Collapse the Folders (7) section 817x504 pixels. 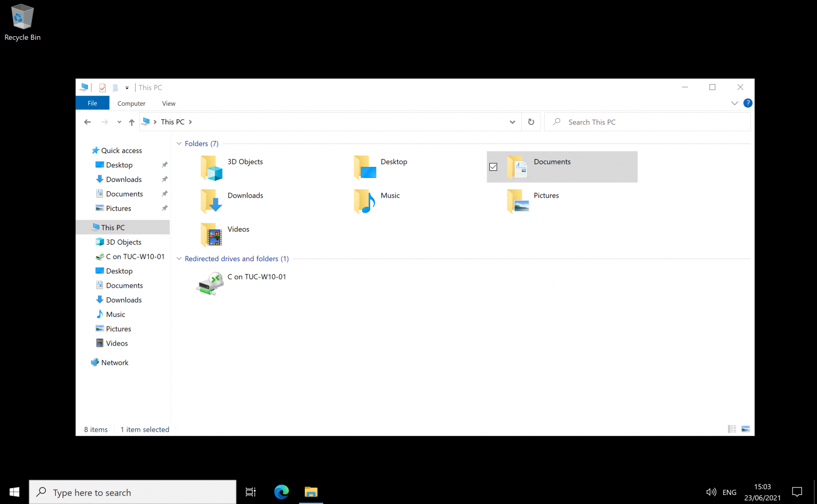coord(179,144)
